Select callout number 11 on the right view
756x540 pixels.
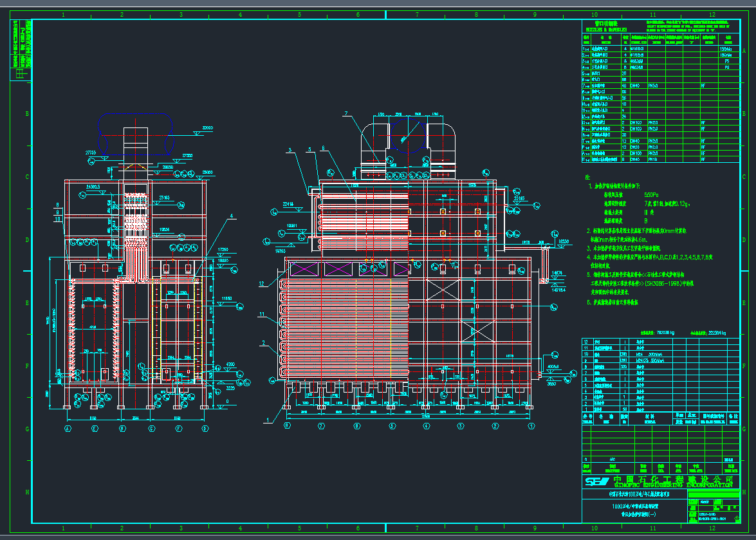pyautogui.click(x=262, y=314)
